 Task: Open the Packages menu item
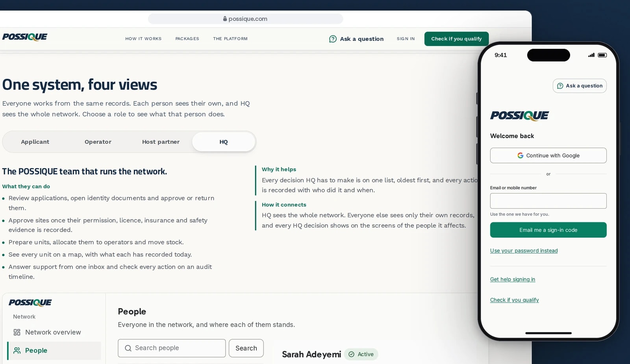click(187, 39)
